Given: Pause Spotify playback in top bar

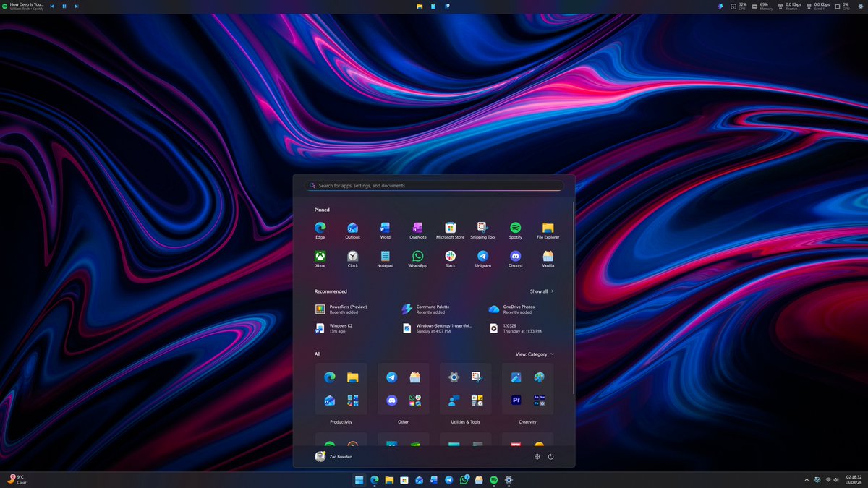Looking at the screenshot, I should click(64, 6).
